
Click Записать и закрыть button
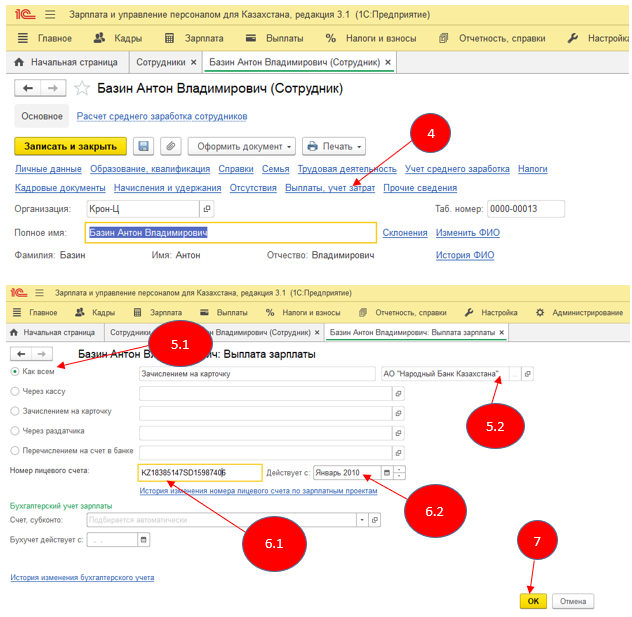tap(71, 146)
